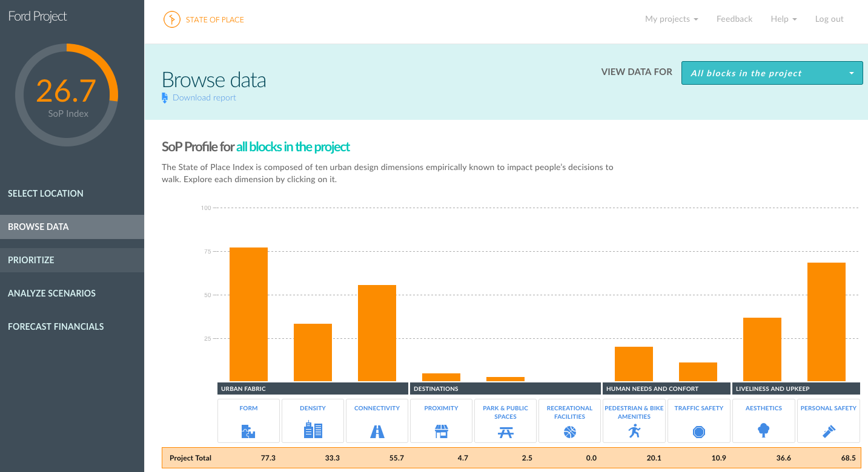Click the DENSITY dimension label
This screenshot has height=472, width=868.
click(313, 408)
